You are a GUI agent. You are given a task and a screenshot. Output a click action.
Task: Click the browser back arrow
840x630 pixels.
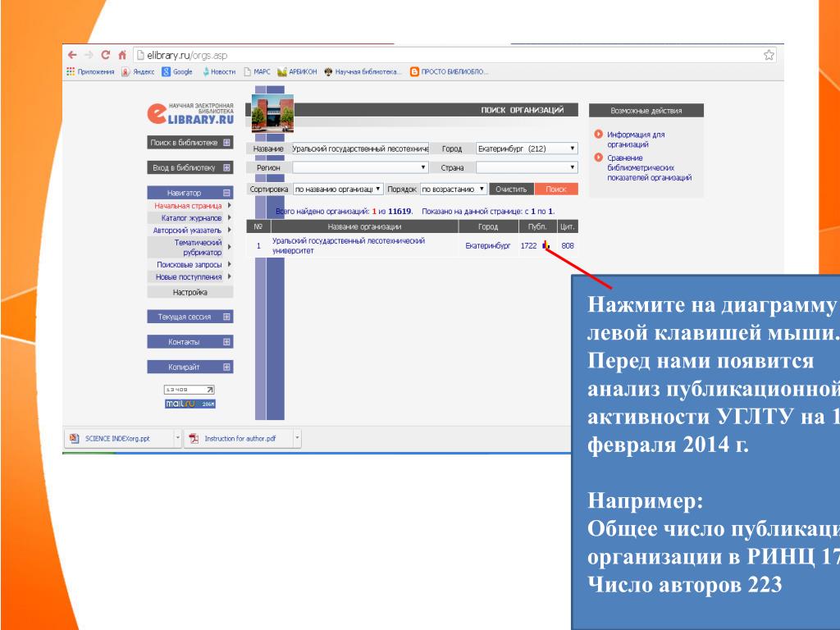[x=72, y=55]
